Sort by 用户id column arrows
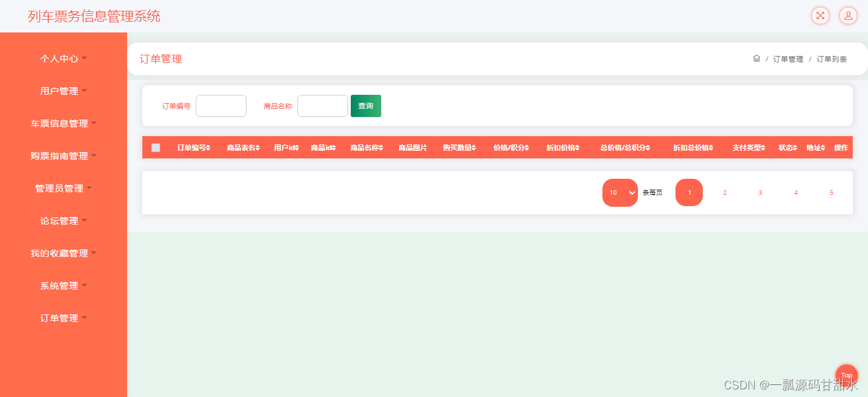Image resolution: width=868 pixels, height=397 pixels. [296, 148]
